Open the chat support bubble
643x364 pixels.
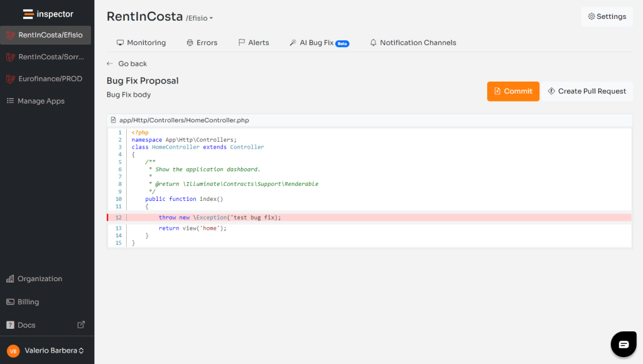point(623,344)
